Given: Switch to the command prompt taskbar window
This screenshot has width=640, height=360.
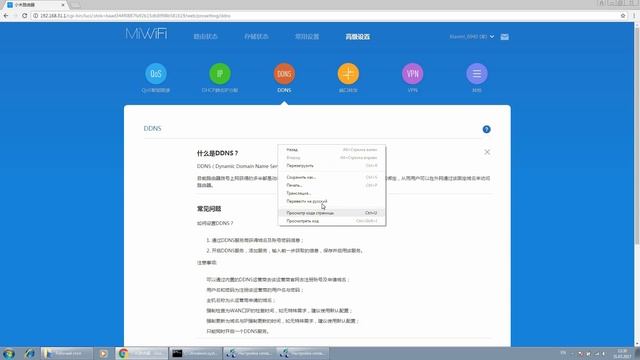Looking at the screenshot, I should coord(196,353).
